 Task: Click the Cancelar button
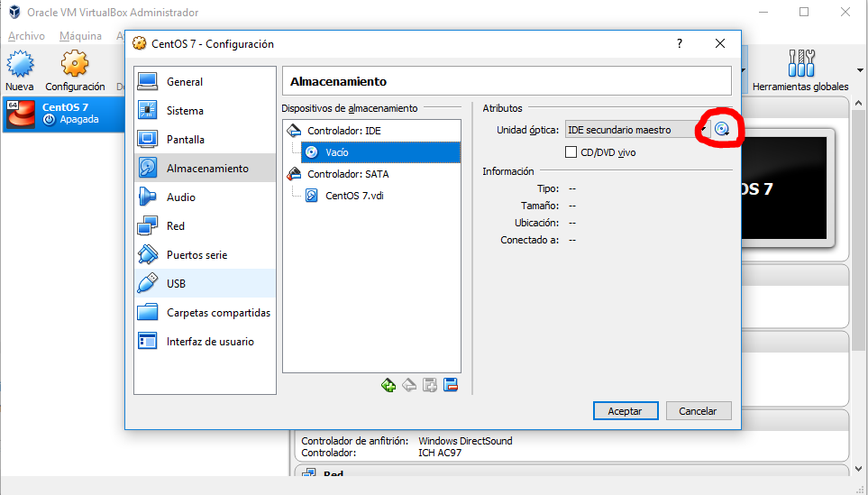(698, 410)
